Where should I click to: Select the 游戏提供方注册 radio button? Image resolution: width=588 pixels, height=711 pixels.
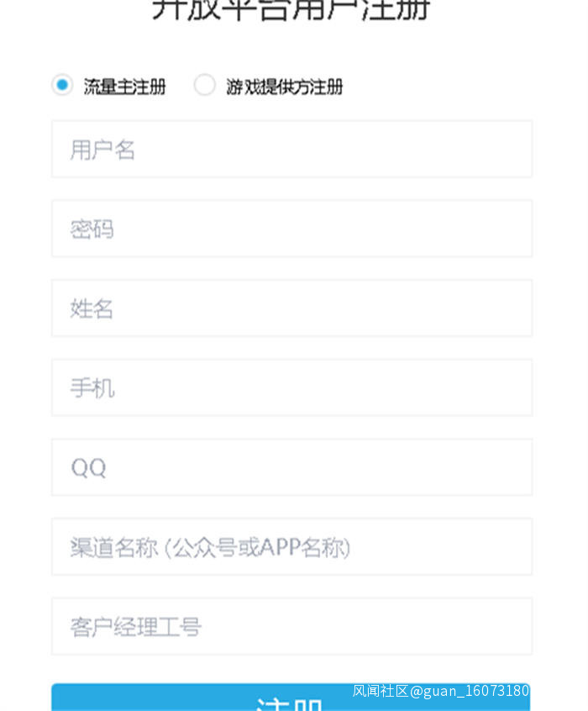pos(204,85)
